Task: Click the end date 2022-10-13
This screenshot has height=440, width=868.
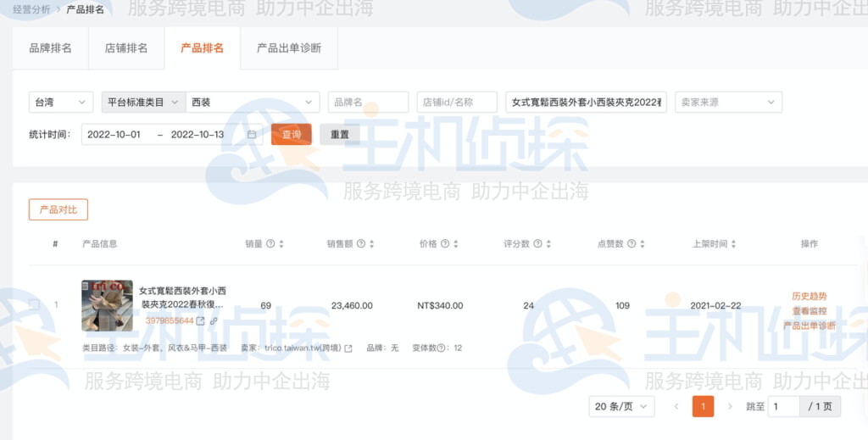Action: [x=197, y=135]
